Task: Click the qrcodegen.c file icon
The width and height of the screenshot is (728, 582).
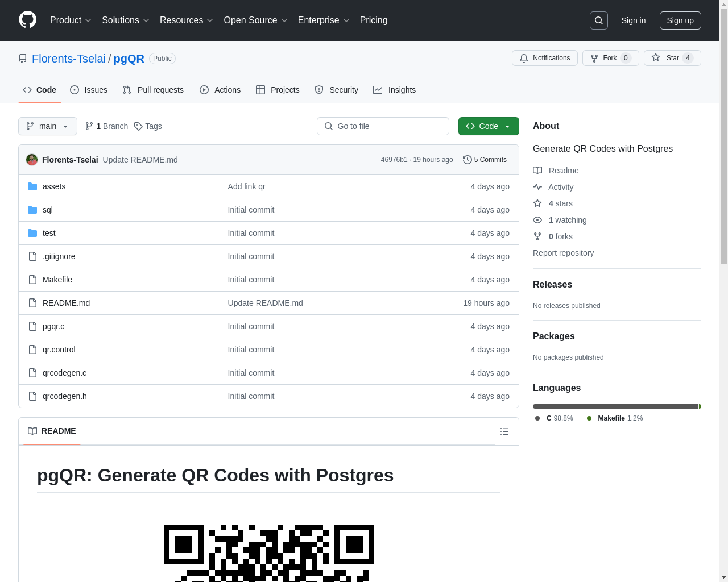Action: (32, 373)
